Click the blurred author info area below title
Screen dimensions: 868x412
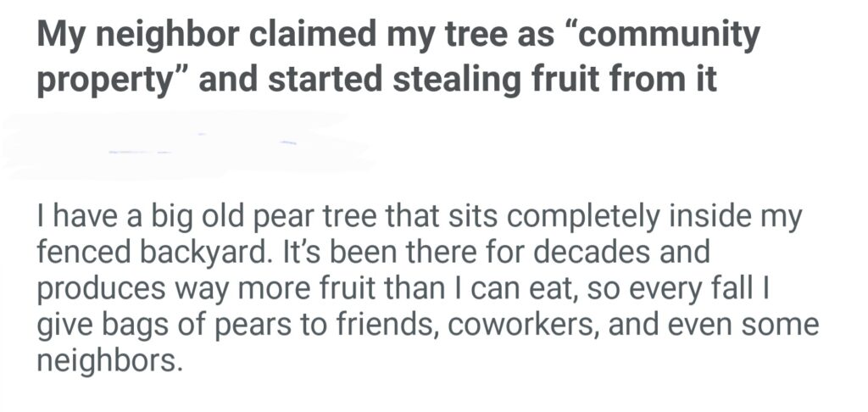tap(186, 144)
